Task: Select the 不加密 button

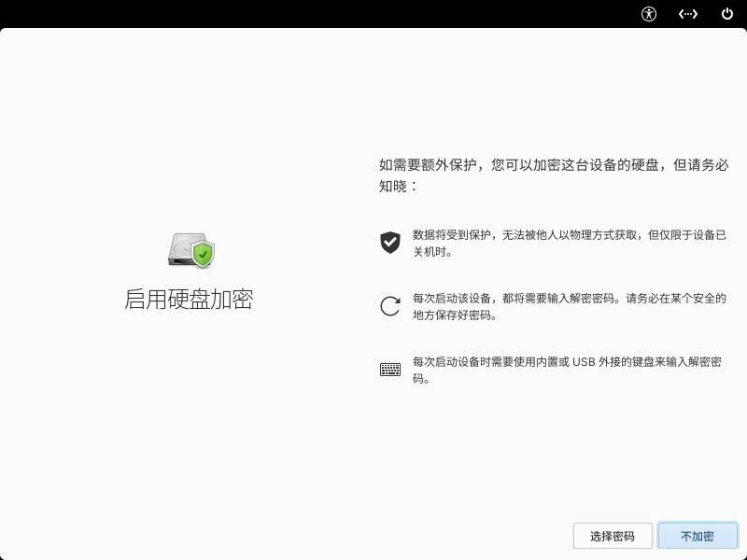Action: (x=698, y=536)
